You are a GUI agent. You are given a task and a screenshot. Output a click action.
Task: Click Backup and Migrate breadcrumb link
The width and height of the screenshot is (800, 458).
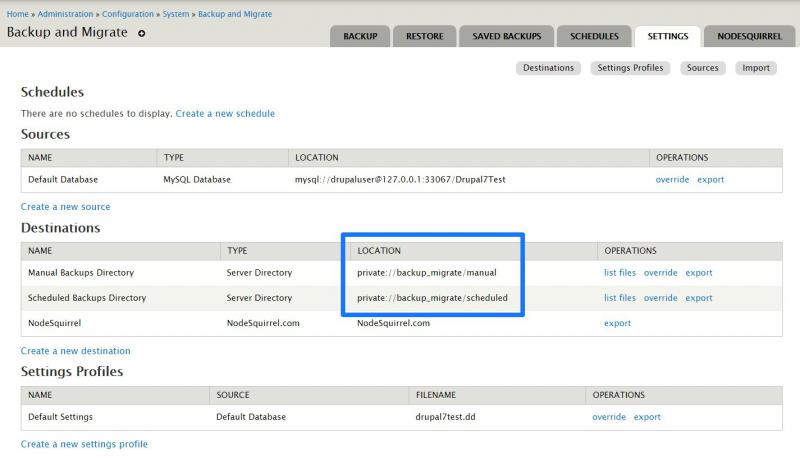tap(235, 14)
